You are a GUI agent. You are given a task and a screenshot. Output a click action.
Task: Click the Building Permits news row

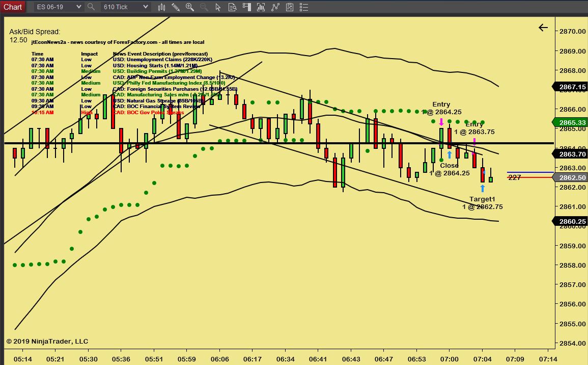117,71
